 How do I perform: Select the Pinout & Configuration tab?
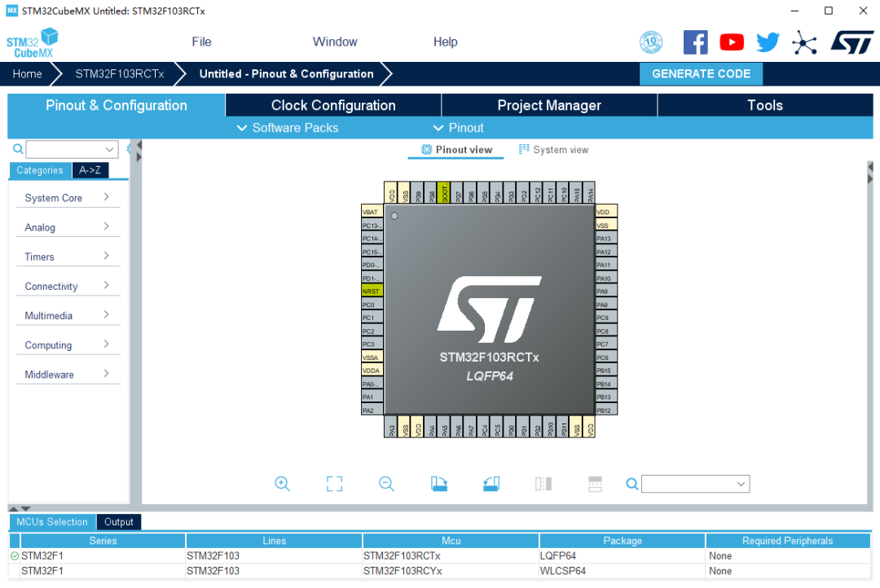point(117,105)
